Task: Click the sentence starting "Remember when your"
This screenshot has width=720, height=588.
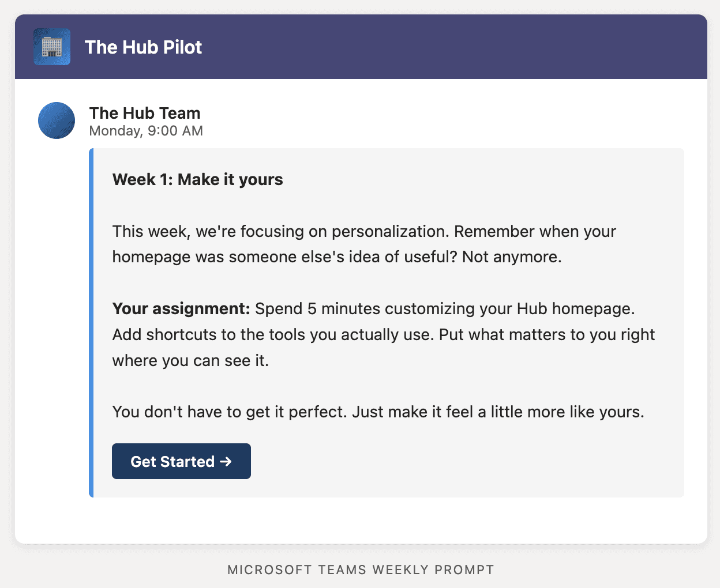Action: point(535,232)
